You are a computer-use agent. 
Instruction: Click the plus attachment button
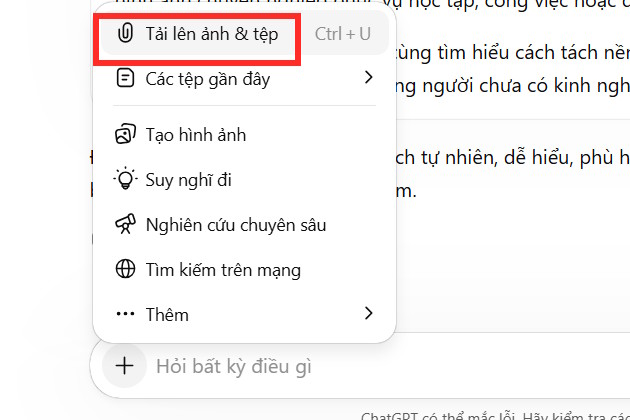124,366
